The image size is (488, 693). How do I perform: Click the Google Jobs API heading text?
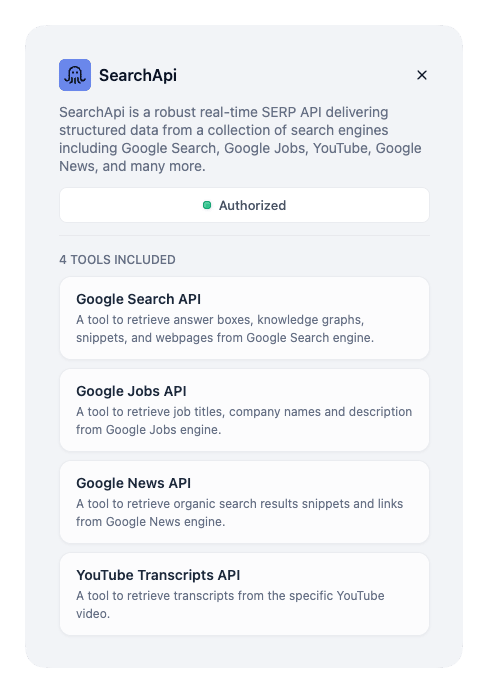click(131, 391)
